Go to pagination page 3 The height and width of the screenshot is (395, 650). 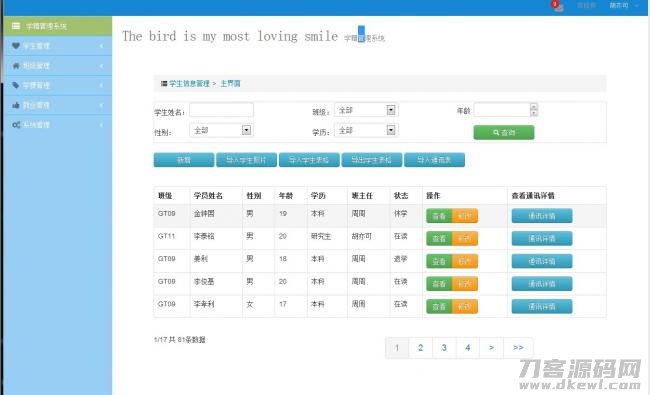[x=444, y=348]
